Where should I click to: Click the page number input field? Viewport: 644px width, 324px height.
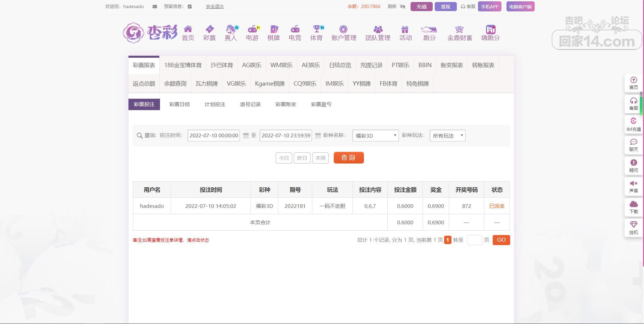pyautogui.click(x=474, y=240)
